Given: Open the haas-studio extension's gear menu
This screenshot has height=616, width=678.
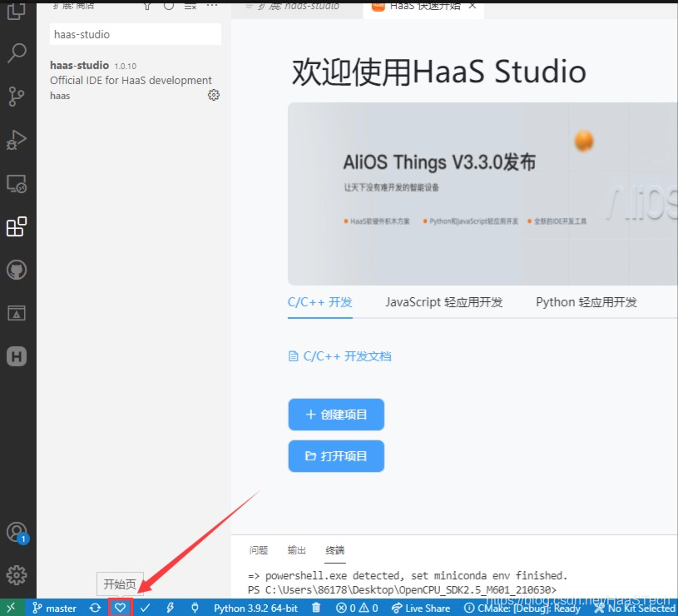Looking at the screenshot, I should pos(214,95).
